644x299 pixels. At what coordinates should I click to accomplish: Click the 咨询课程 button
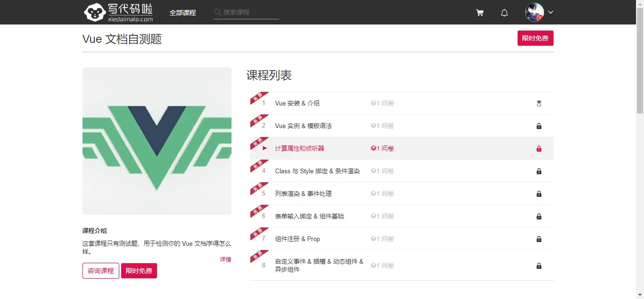[101, 271]
